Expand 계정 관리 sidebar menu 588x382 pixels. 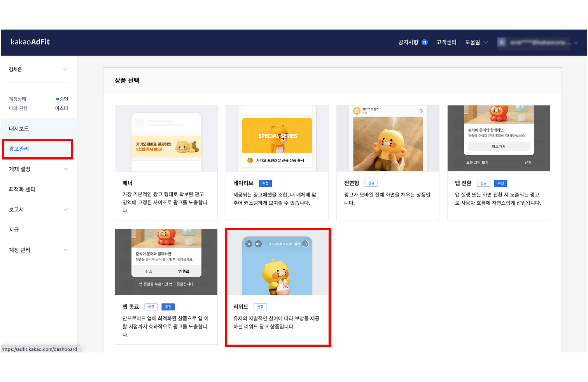point(38,250)
